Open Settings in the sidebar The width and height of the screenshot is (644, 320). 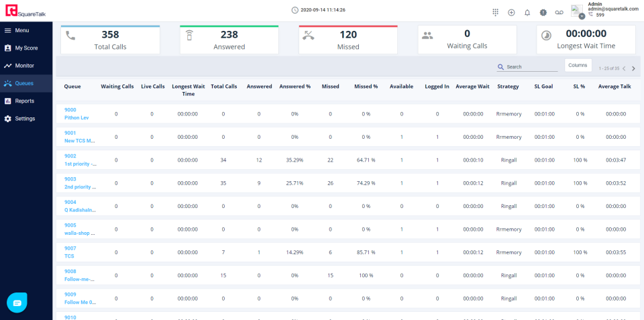click(26, 119)
